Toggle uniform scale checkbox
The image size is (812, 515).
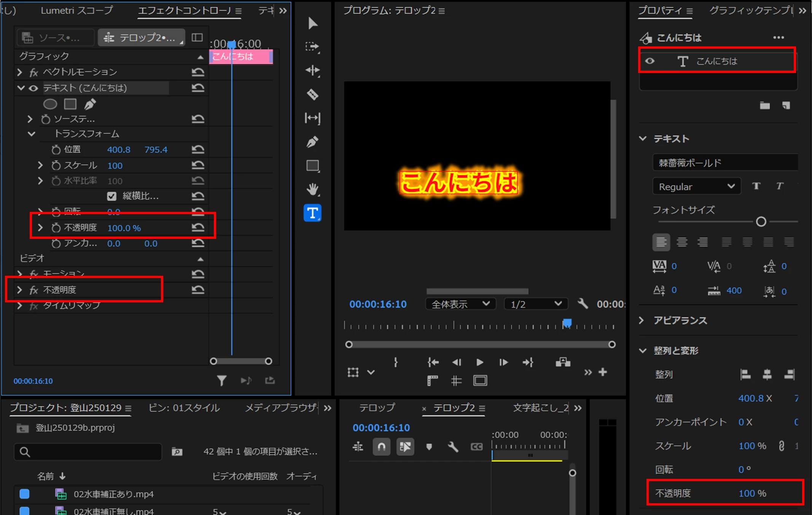(x=111, y=196)
